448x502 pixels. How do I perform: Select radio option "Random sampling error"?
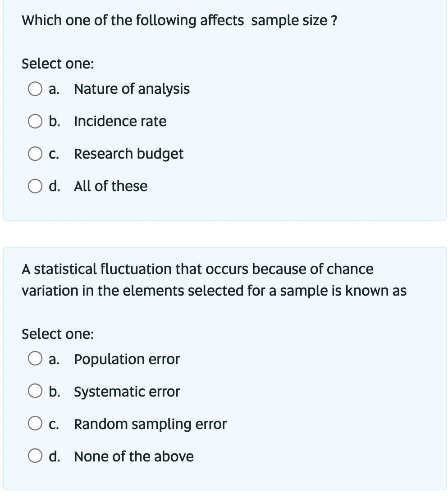35,424
